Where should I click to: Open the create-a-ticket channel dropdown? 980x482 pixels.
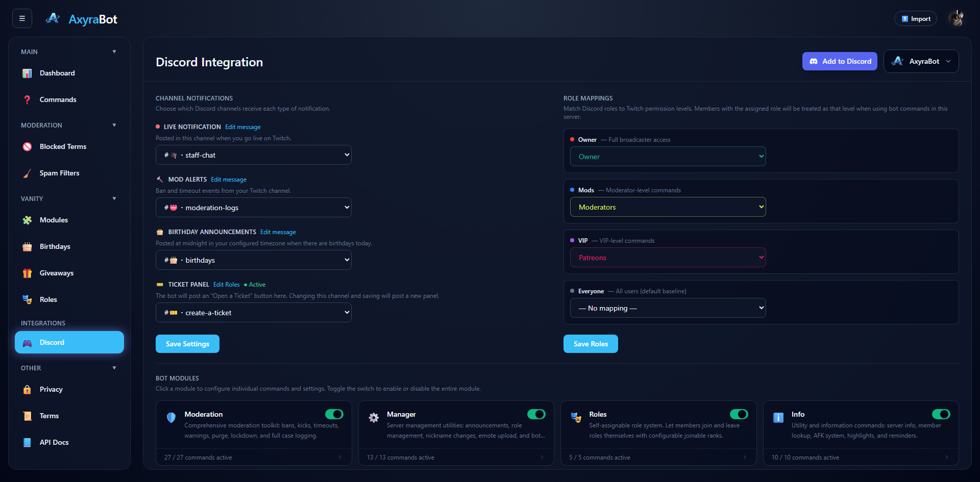coord(254,313)
